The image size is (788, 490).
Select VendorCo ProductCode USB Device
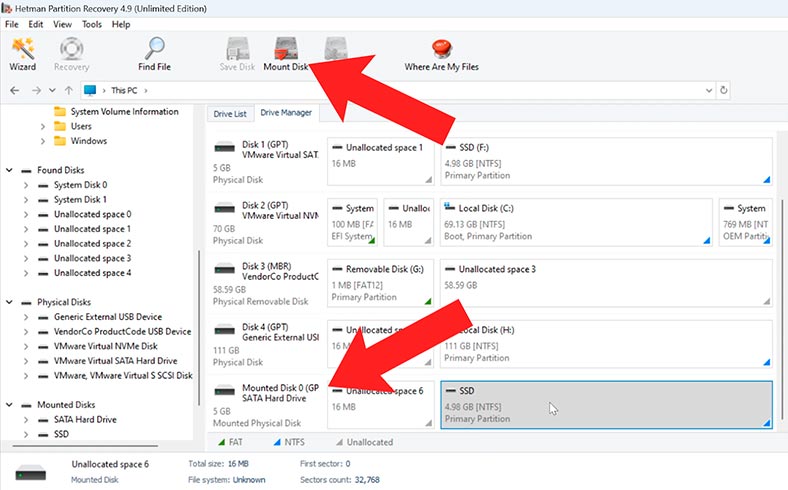[123, 332]
